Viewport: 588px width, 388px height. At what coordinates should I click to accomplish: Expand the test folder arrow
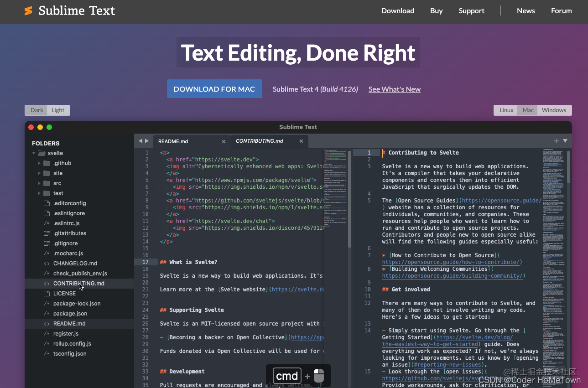coord(39,193)
